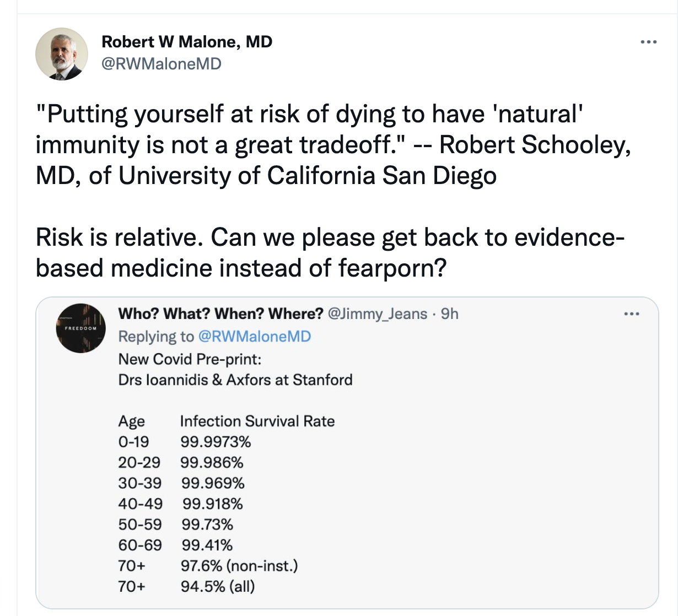The image size is (678, 616).
Task: Open the quoted tweet's three-dot menu
Action: coord(631,314)
